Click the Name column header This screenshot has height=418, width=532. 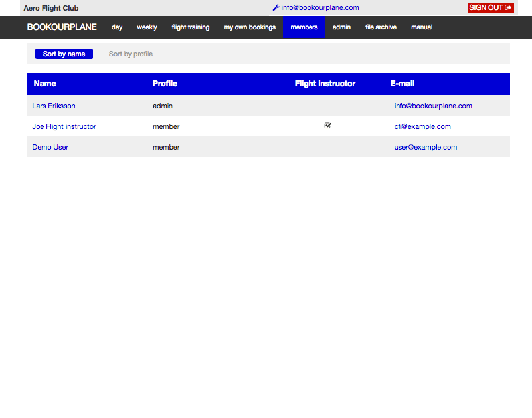(44, 84)
